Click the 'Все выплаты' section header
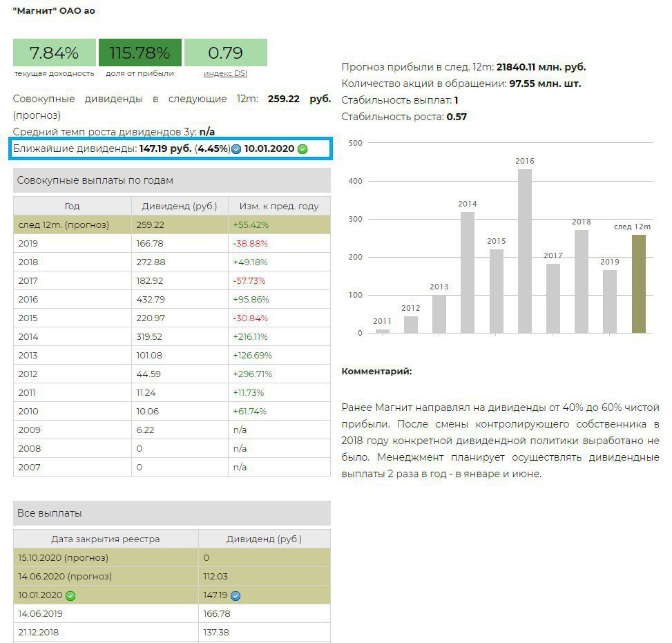 point(172,513)
